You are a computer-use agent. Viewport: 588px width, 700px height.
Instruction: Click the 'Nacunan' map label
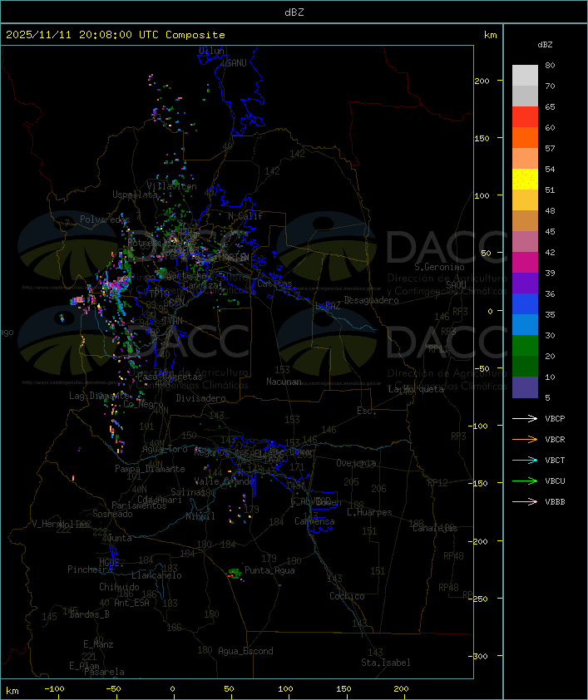click(284, 382)
